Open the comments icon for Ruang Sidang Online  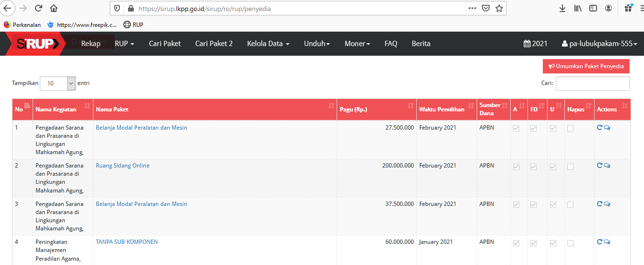[x=607, y=166]
